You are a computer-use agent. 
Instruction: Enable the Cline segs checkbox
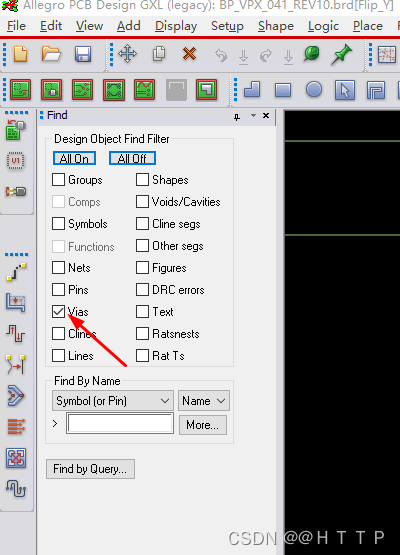tap(142, 224)
